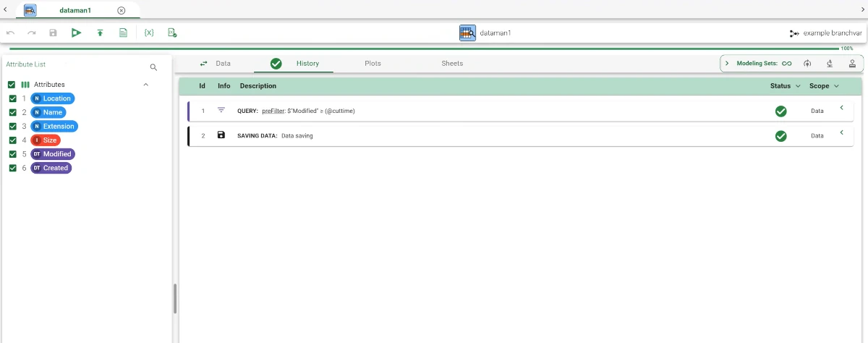Click the green document page toolbar icon
This screenshot has height=343, width=868.
123,33
